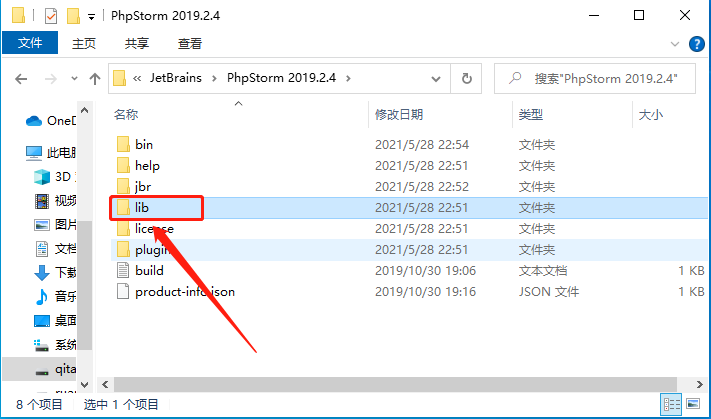Screen dimensions: 711x419
Task: Click build file's date 2019/10/30 19:06
Action: coord(425,271)
